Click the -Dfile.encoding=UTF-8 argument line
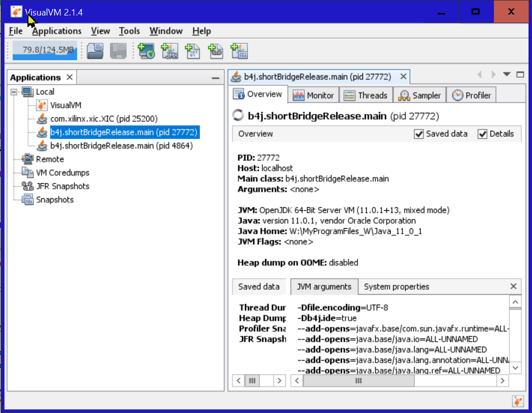This screenshot has width=532, height=413. pos(343,308)
